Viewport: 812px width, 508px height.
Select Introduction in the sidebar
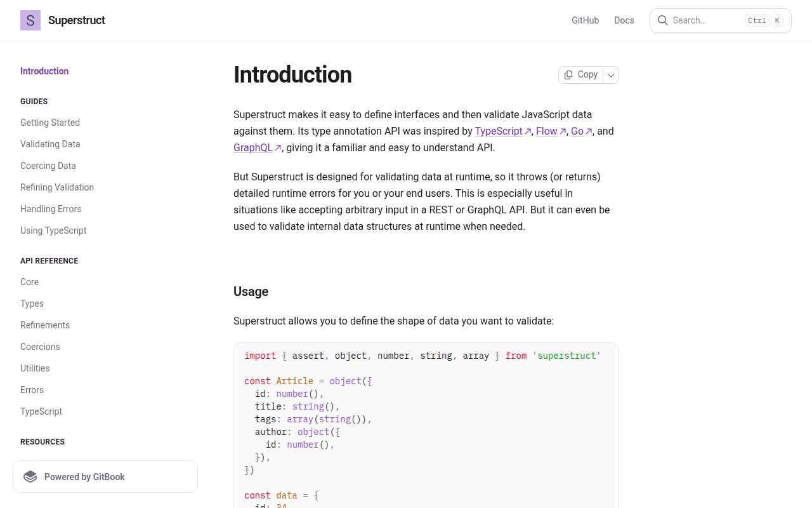coord(44,71)
